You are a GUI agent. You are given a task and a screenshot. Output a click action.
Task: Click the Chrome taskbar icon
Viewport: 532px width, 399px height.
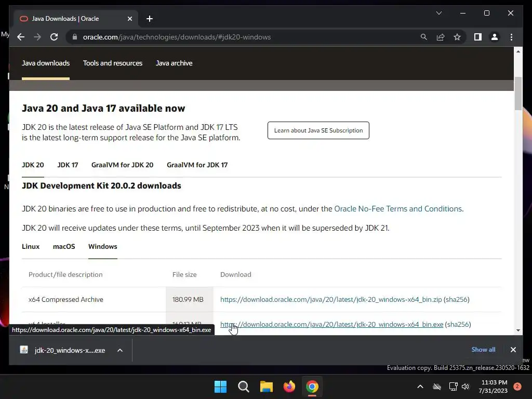pyautogui.click(x=312, y=387)
